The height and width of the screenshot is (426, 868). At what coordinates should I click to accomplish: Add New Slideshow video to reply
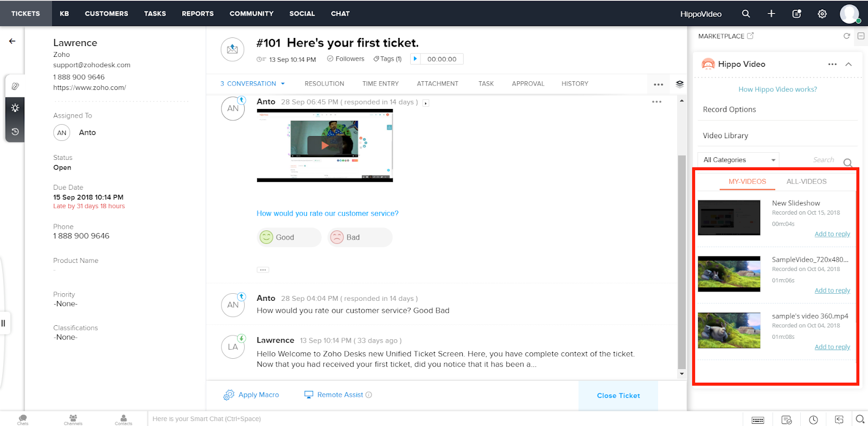[832, 234]
